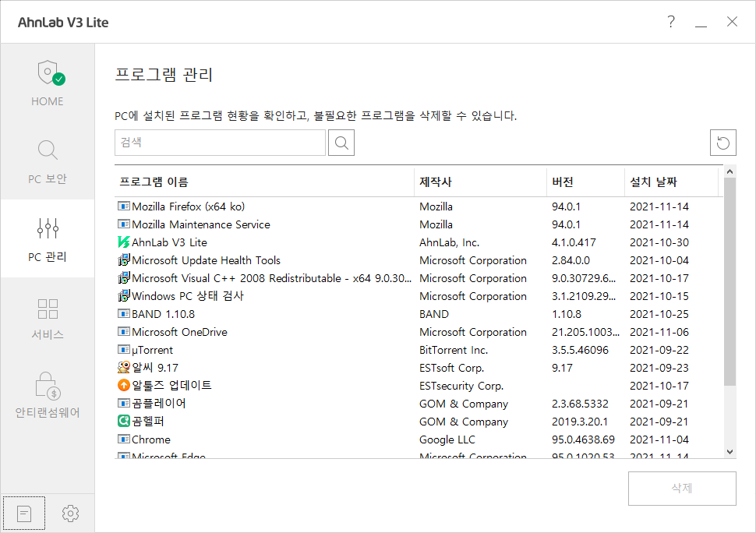Click scrollbar up arrow
Image resolution: width=756 pixels, height=533 pixels.
(x=730, y=171)
